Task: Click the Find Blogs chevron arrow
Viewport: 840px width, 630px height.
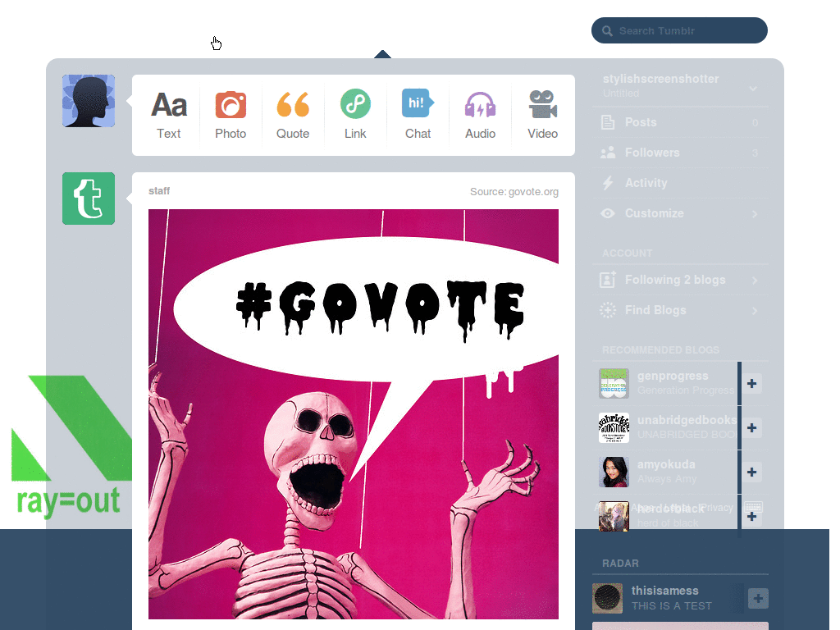Action: tap(755, 311)
